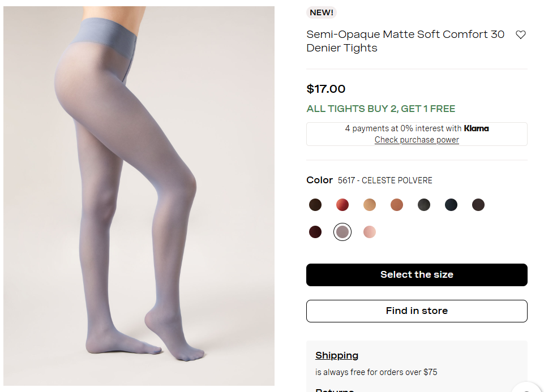
Task: Select the terracotta brown color swatch
Action: (397, 205)
